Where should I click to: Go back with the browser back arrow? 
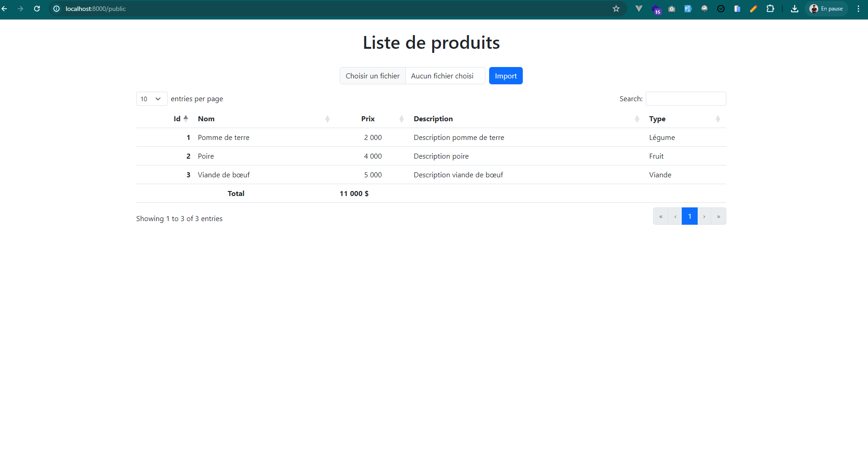pos(5,9)
